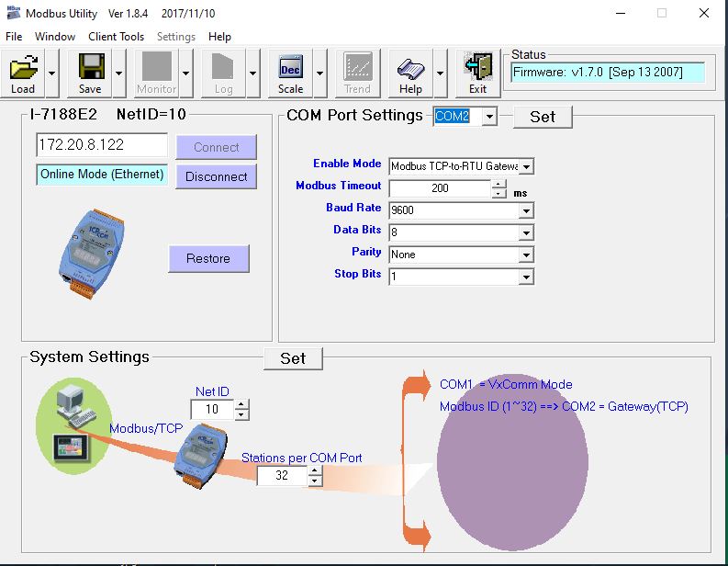
Task: Open the File menu
Action: coord(14,36)
